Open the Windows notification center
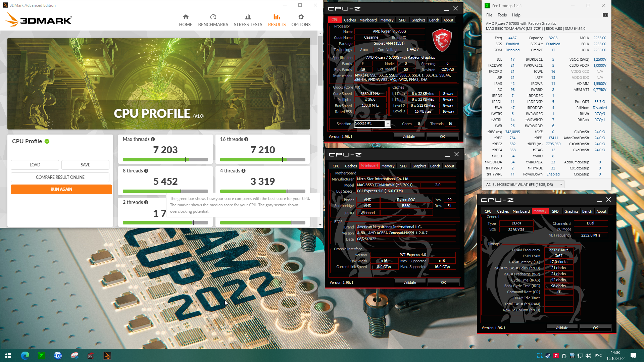 click(633, 356)
